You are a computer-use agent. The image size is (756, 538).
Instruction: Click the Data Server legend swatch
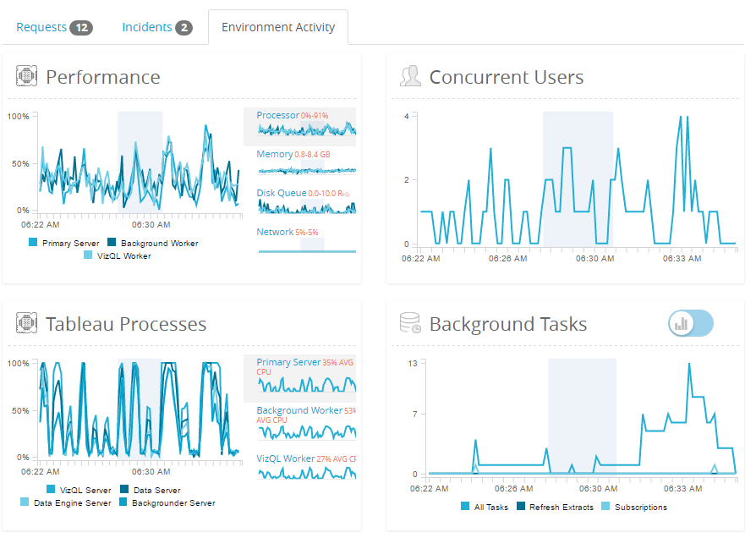point(124,489)
